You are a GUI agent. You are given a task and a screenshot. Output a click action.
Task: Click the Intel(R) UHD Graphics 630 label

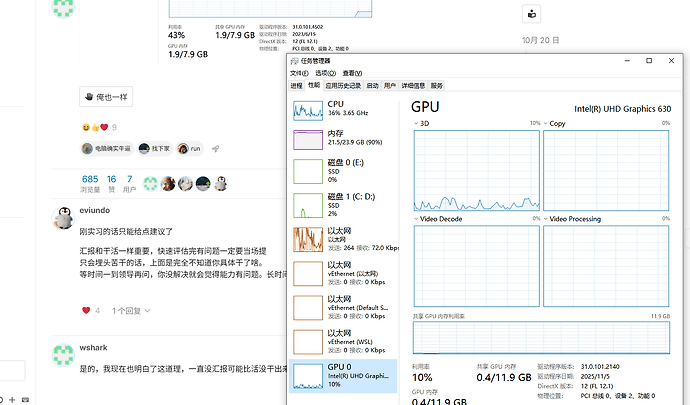pos(623,109)
